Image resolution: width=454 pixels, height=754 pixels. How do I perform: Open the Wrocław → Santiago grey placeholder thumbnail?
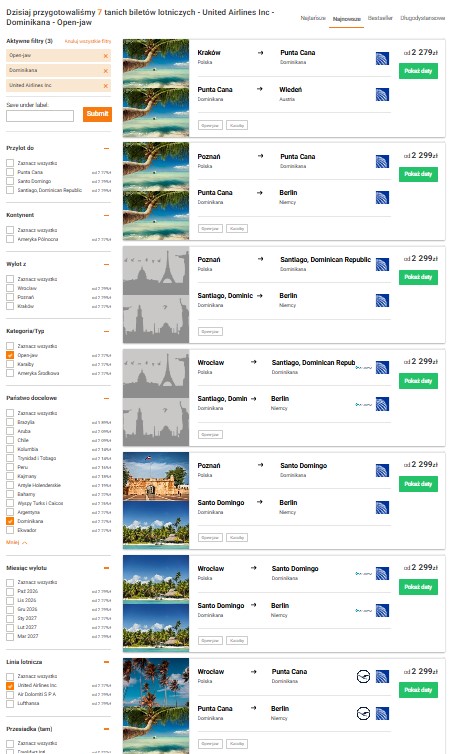156,373
